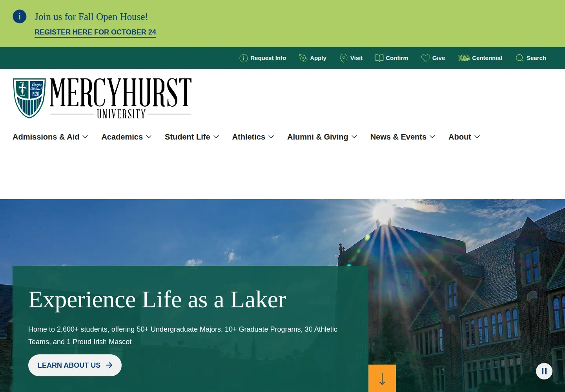Click the 'Home to 2,600+ students' description text
The height and width of the screenshot is (392, 565).
click(183, 336)
